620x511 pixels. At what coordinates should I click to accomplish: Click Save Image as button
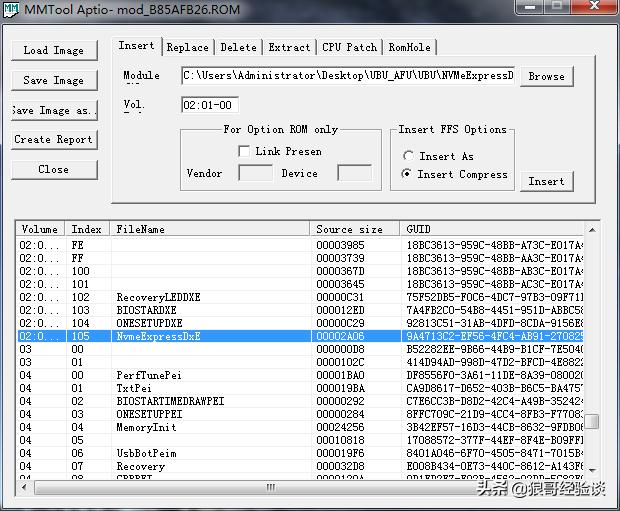[x=54, y=110]
